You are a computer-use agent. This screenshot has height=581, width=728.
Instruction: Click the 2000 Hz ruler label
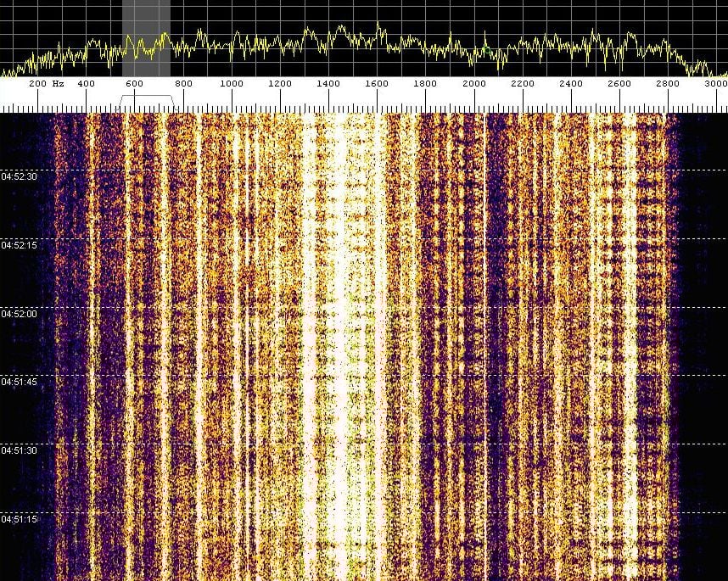[474, 83]
